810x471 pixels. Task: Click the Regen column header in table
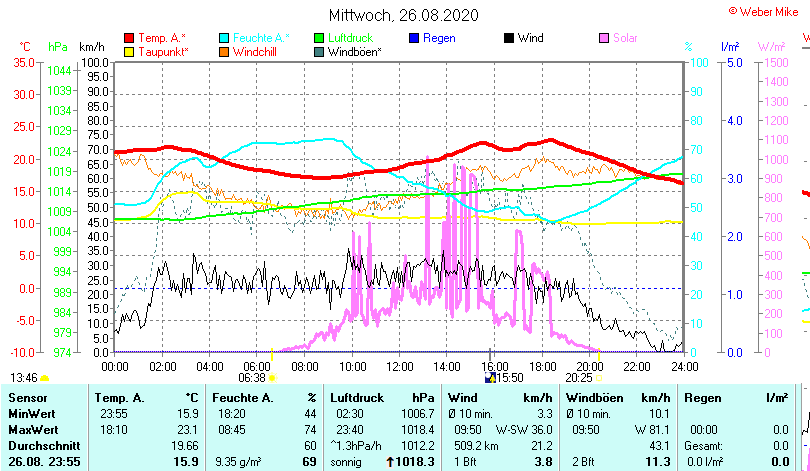[703, 398]
